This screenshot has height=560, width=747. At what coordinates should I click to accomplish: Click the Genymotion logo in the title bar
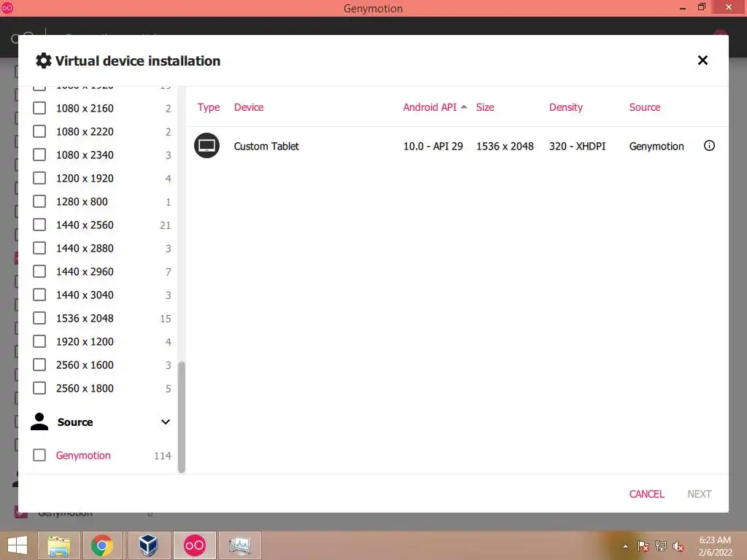point(7,8)
